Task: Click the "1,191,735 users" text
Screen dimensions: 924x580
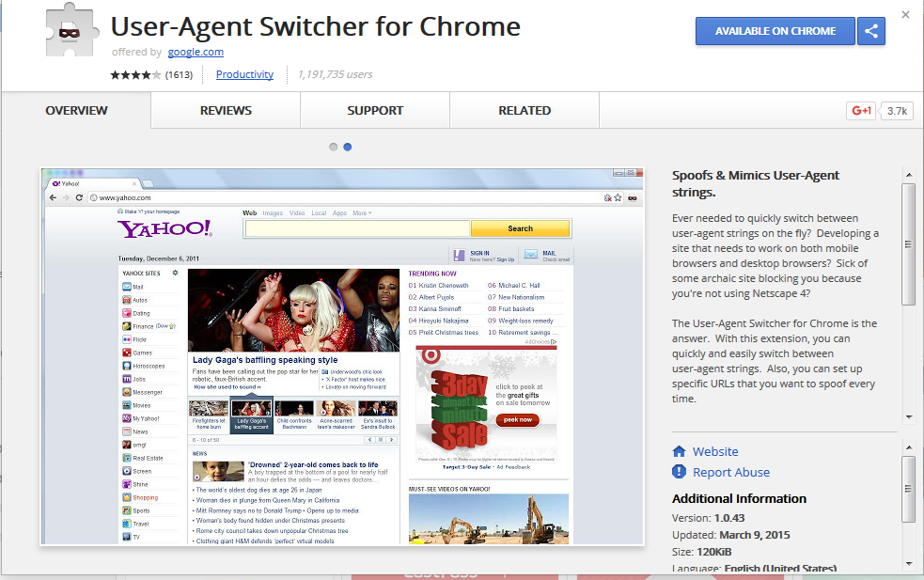Action: [336, 74]
